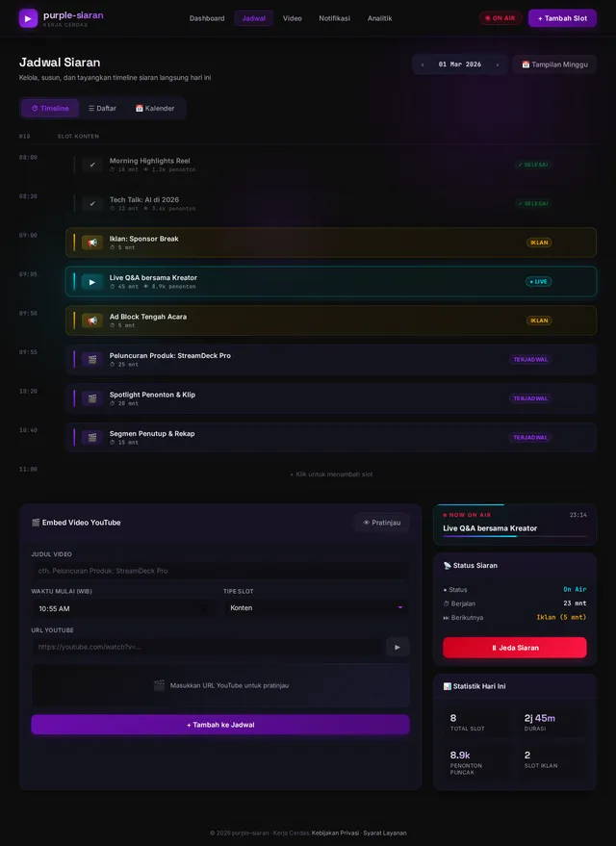Click the Tambah Slot button

click(562, 18)
